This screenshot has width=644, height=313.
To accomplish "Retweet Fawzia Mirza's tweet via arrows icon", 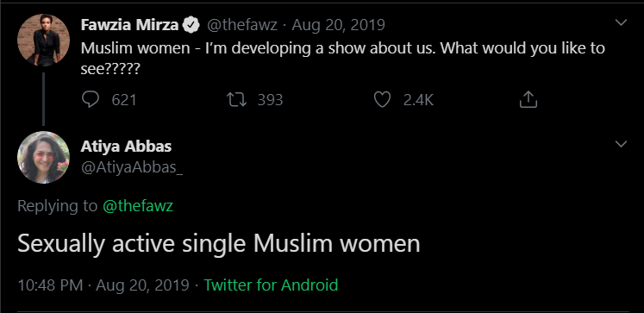I will [x=237, y=100].
